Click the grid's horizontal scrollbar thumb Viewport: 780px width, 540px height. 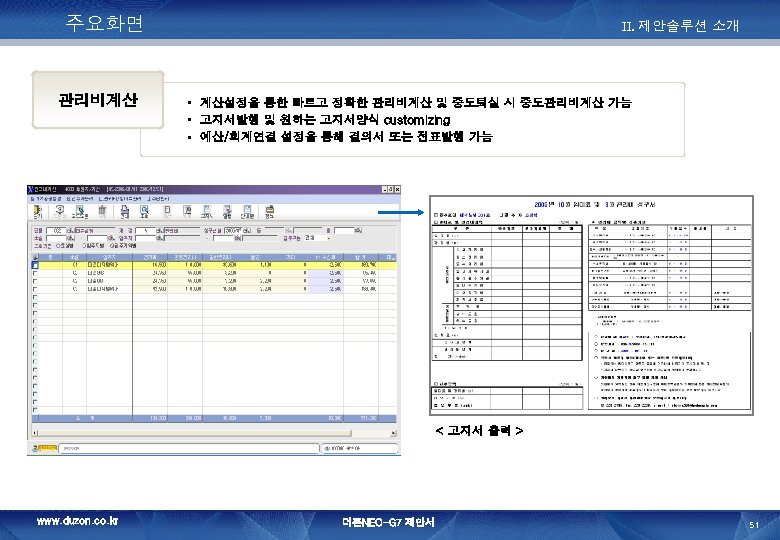coord(195,433)
